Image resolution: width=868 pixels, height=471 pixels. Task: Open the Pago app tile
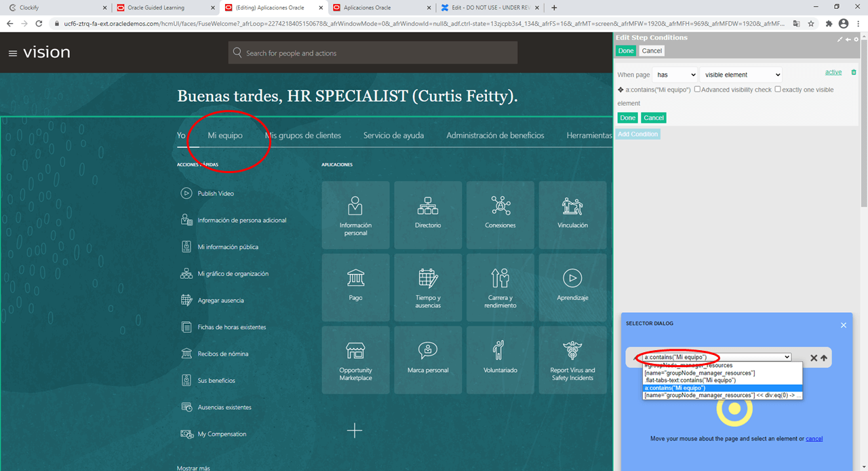[355, 287]
